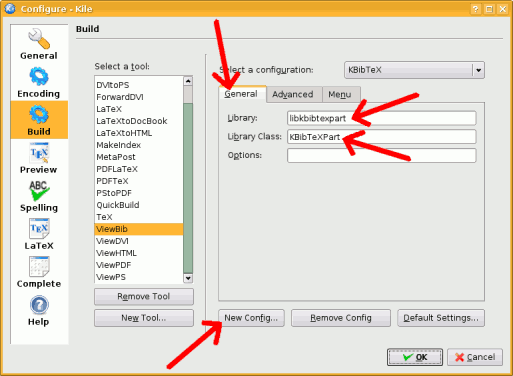
Task: Select LaTeX in the tool list
Action: click(139, 109)
